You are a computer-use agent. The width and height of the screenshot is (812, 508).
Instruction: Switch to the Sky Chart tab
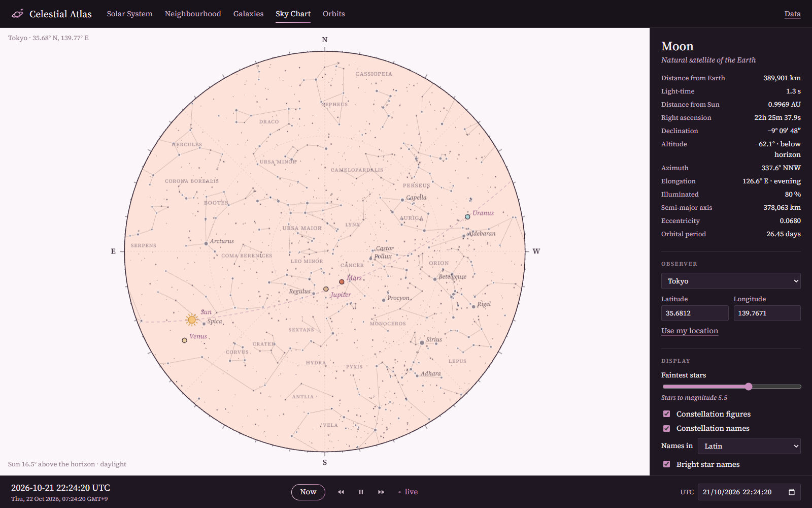coord(293,14)
